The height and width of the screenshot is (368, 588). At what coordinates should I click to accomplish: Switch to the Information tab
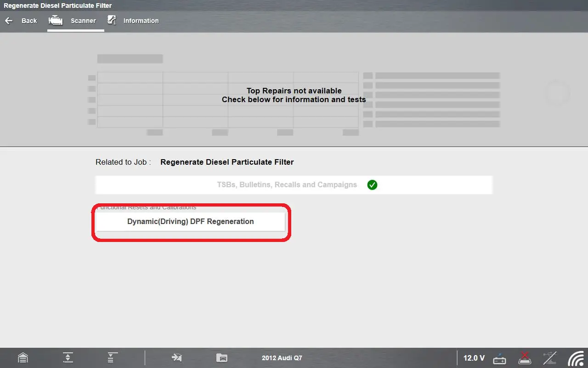[x=141, y=21]
